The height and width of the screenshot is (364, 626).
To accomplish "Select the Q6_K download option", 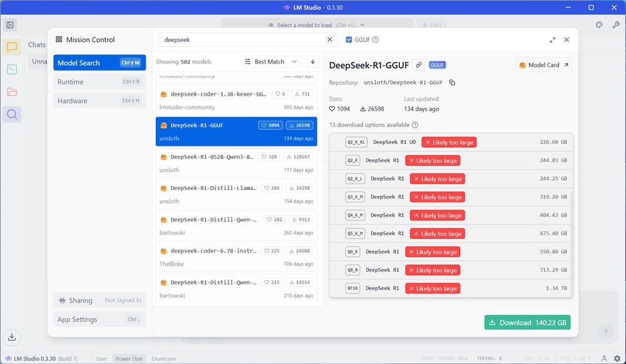I will coord(451,252).
